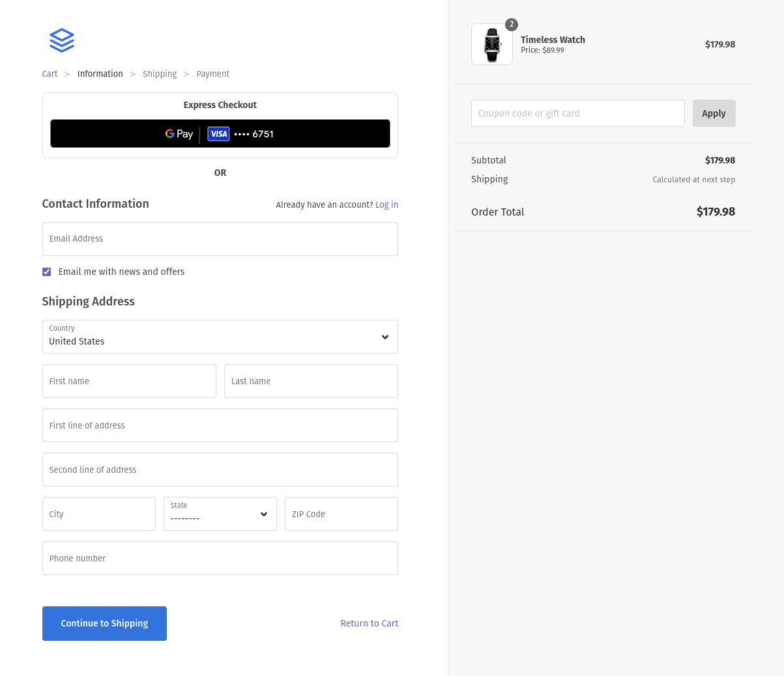This screenshot has width=784, height=676.
Task: Click the Email Address field
Action: pos(220,239)
